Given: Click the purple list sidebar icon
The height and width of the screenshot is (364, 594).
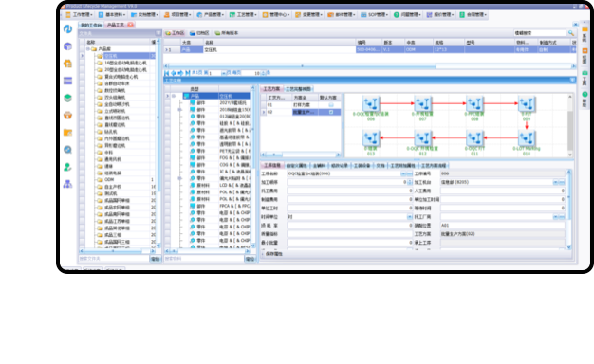Looking at the screenshot, I should [67, 81].
